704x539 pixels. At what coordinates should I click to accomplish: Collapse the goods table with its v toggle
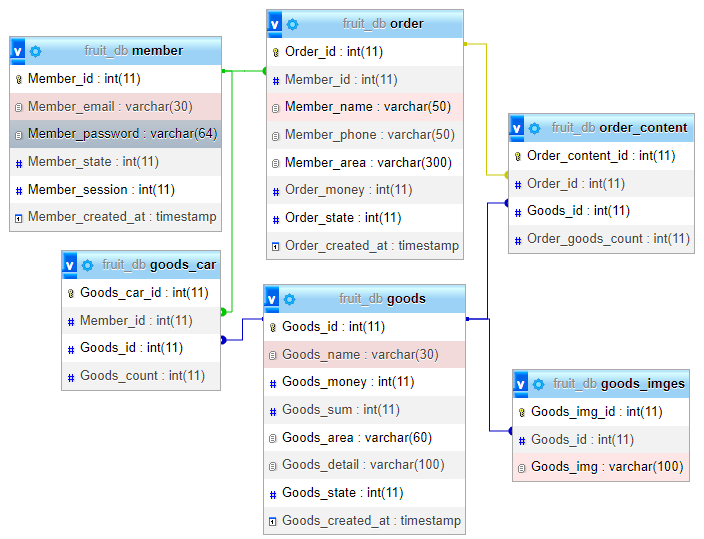click(x=272, y=299)
